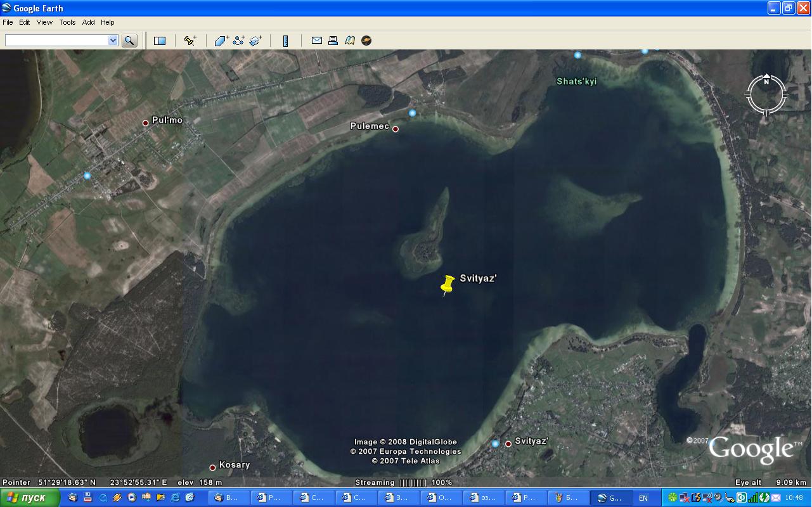The width and height of the screenshot is (812, 507).
Task: Expand the search box dropdown arrow
Action: click(113, 41)
